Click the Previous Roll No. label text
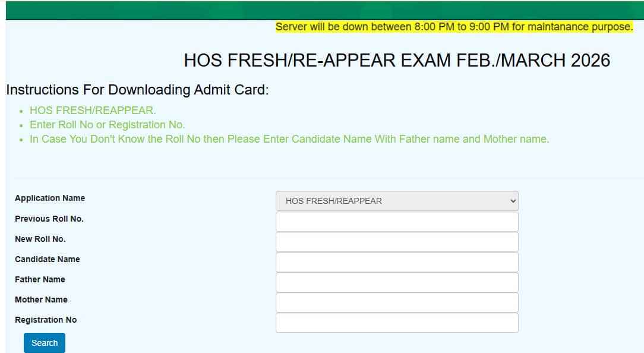This screenshot has width=644, height=353. click(49, 219)
